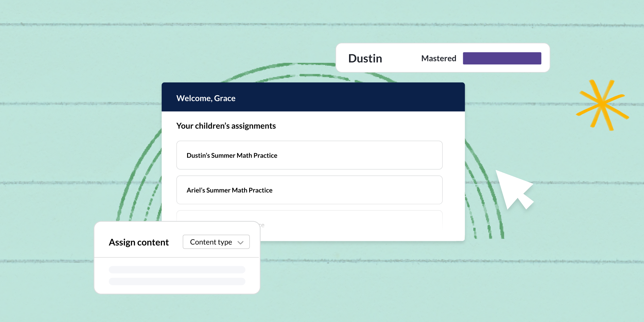This screenshot has height=322, width=644.
Task: Click the Assign content title
Action: (139, 242)
